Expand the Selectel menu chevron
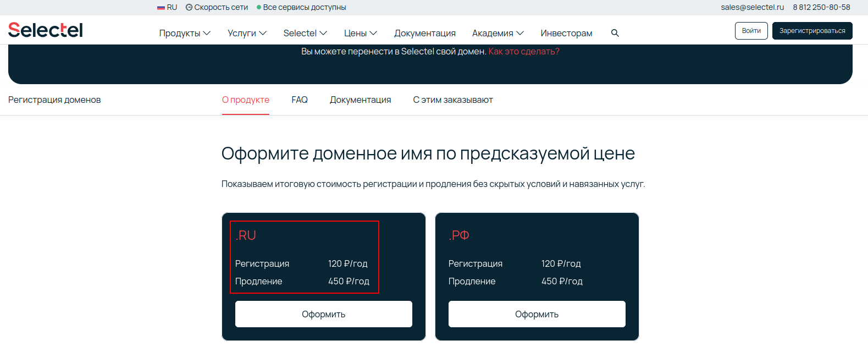This screenshot has height=363, width=868. [x=323, y=33]
